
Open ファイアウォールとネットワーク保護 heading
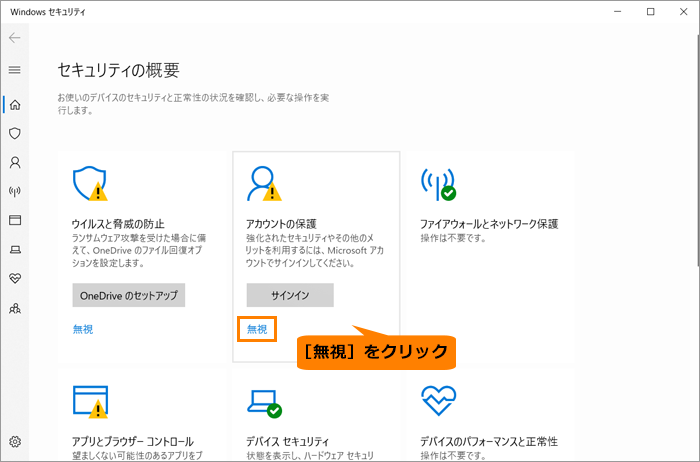pos(489,224)
